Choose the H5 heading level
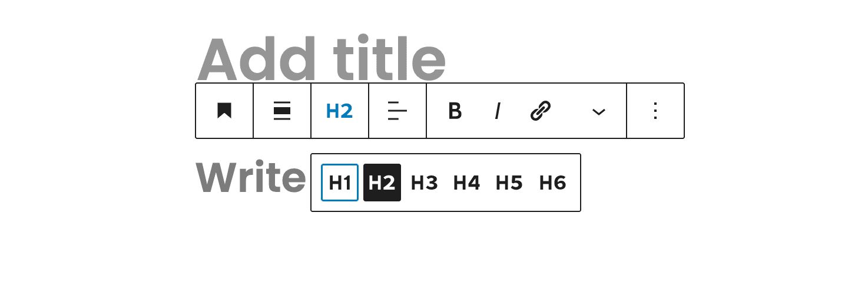The image size is (868, 295). tap(509, 183)
